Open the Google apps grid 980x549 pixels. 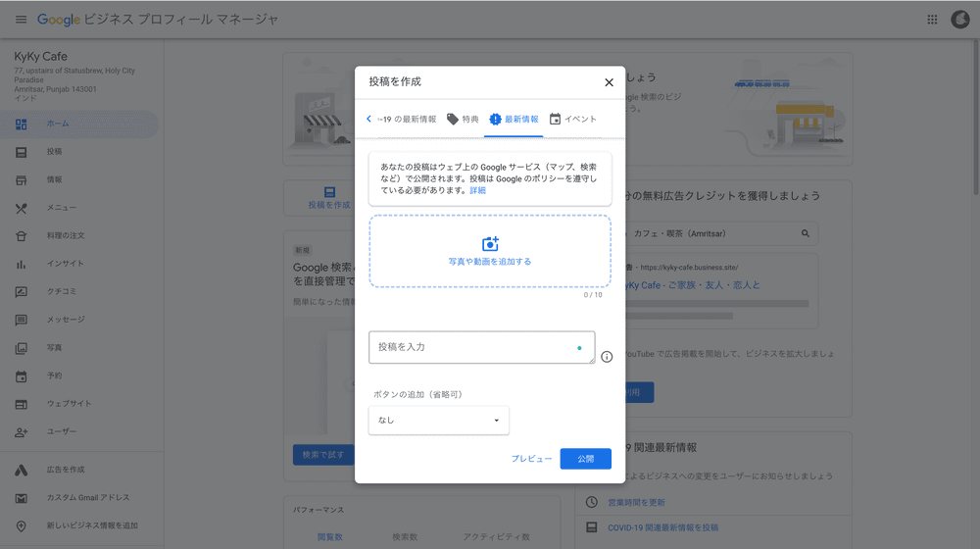pos(932,20)
